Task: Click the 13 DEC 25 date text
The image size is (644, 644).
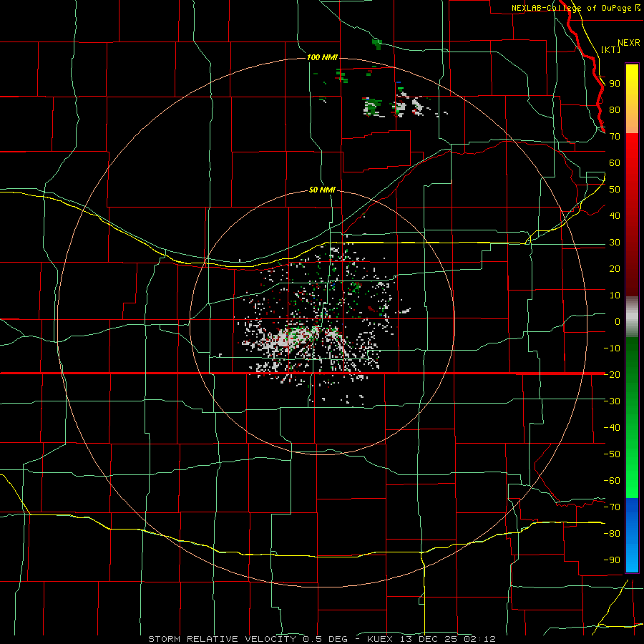Action: (429, 639)
